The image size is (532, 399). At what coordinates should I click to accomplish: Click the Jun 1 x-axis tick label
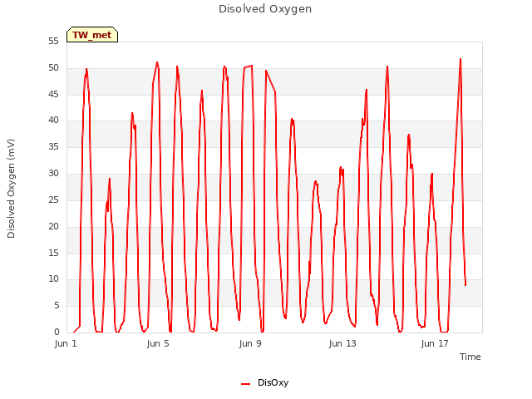(x=66, y=343)
